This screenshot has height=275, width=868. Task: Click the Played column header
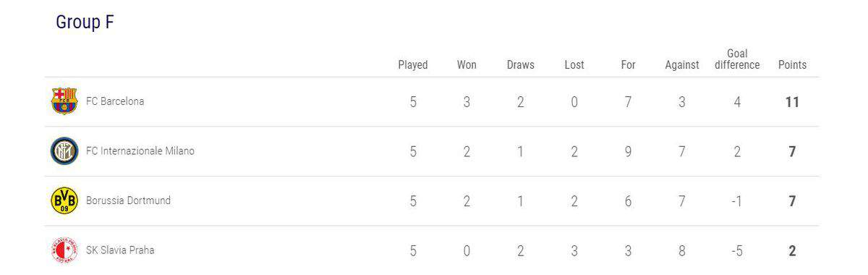pos(413,65)
